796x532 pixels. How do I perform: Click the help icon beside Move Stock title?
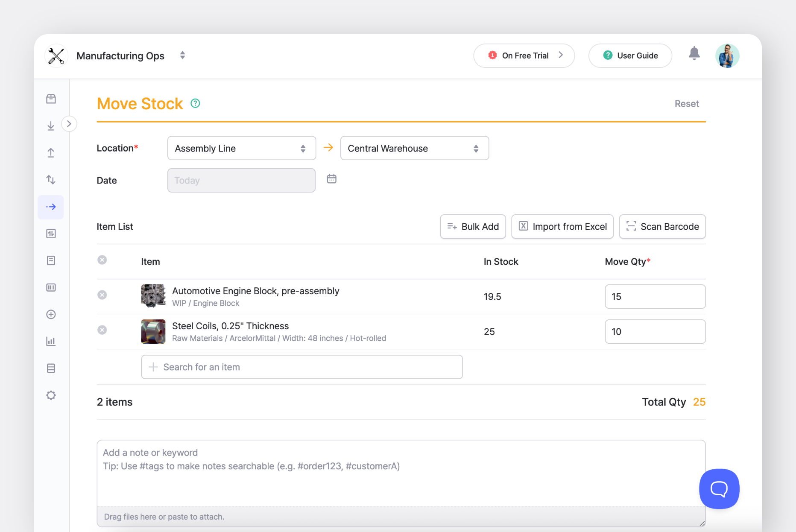pos(195,103)
